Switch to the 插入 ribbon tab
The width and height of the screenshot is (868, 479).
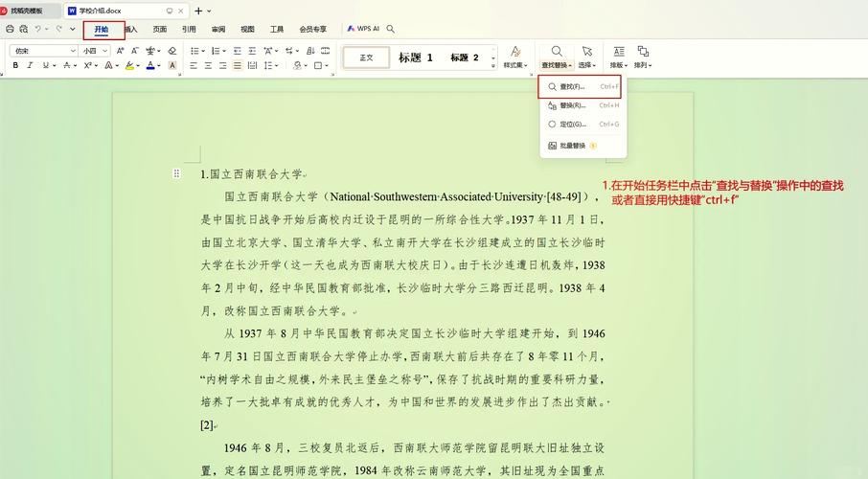[x=131, y=30]
